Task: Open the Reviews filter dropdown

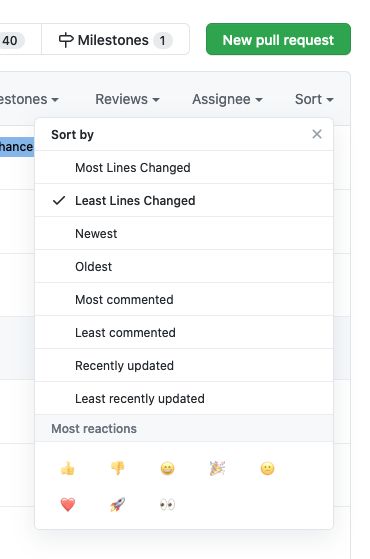Action: pyautogui.click(x=127, y=99)
